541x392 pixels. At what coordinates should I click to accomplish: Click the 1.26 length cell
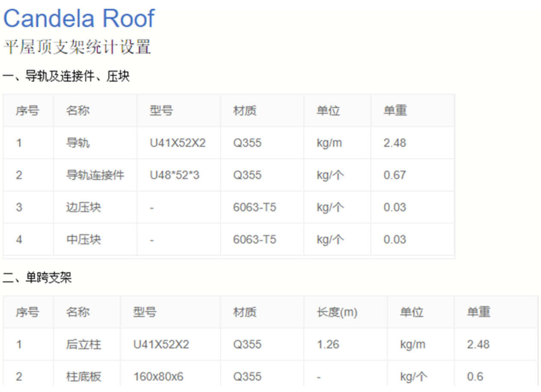point(328,344)
